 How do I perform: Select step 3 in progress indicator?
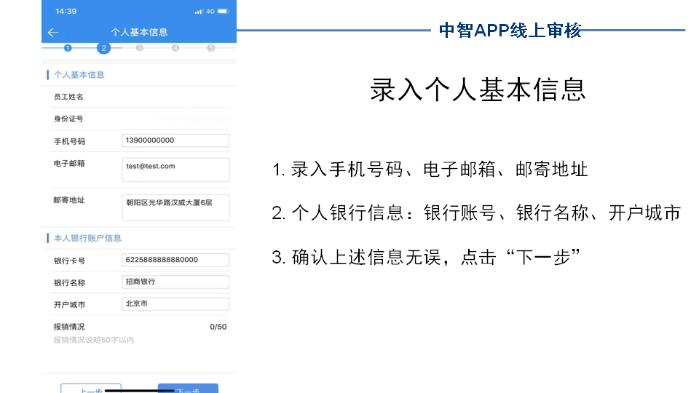pyautogui.click(x=139, y=48)
